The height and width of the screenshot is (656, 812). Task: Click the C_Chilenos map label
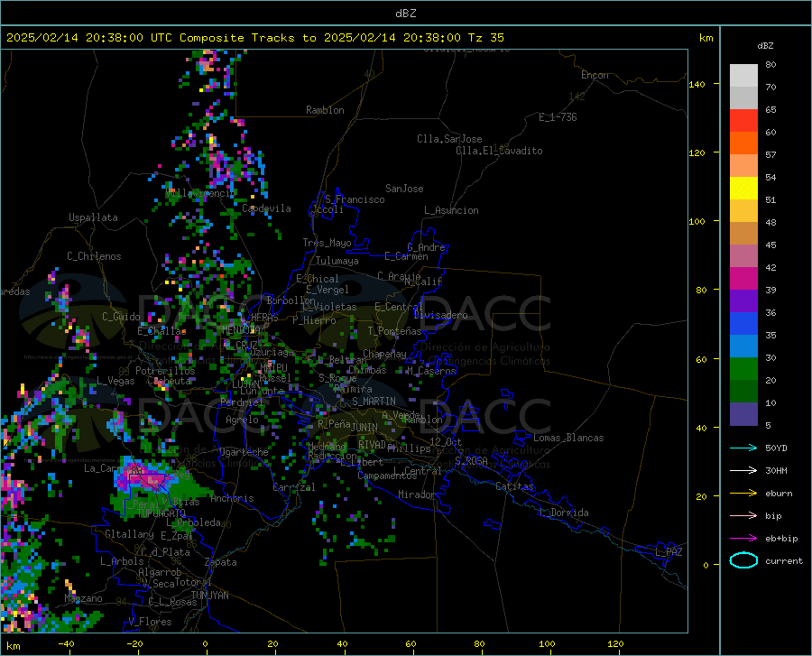click(x=94, y=255)
